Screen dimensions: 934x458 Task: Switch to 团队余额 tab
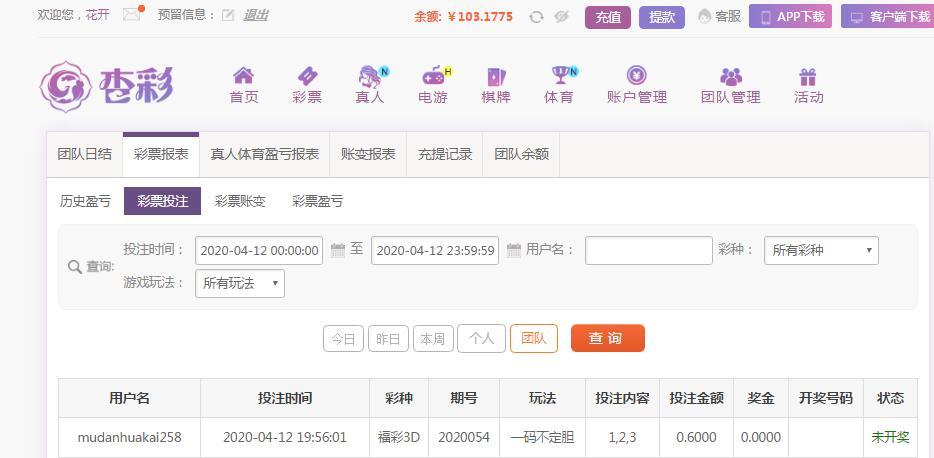[521, 155]
